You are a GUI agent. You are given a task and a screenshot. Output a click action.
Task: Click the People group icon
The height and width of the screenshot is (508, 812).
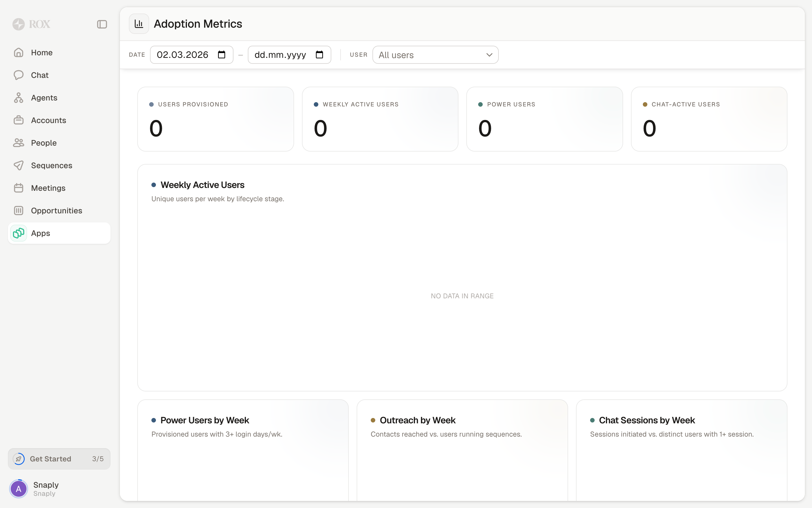point(18,143)
